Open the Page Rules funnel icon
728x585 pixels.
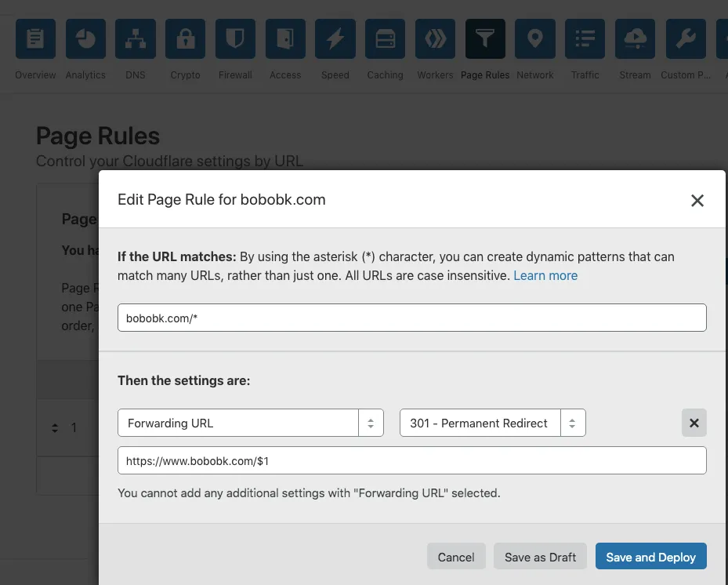coord(485,38)
